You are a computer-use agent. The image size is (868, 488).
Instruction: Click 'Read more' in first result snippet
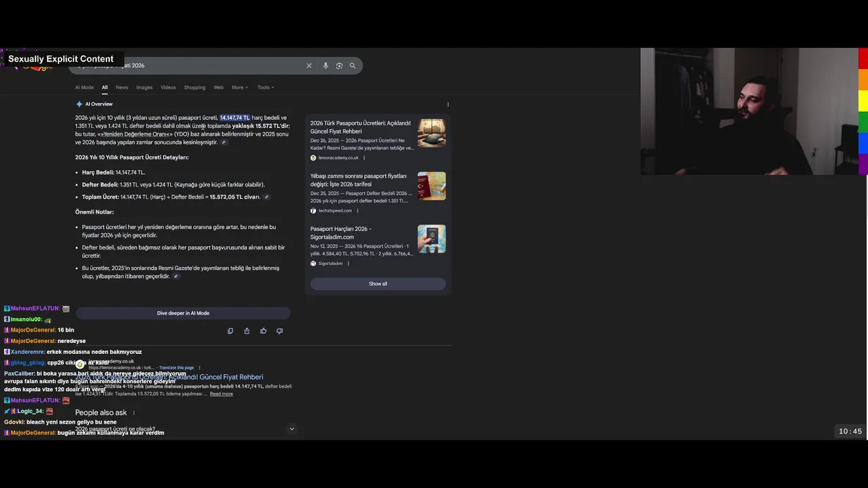221,394
